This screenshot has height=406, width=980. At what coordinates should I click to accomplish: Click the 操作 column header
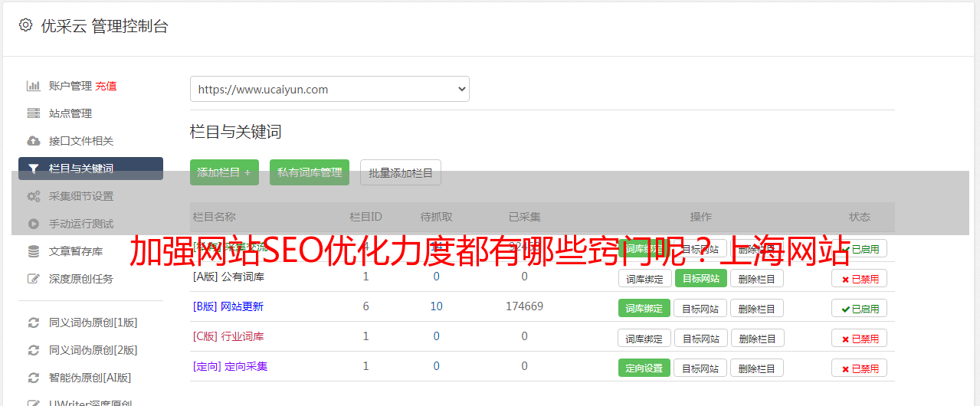(x=701, y=217)
